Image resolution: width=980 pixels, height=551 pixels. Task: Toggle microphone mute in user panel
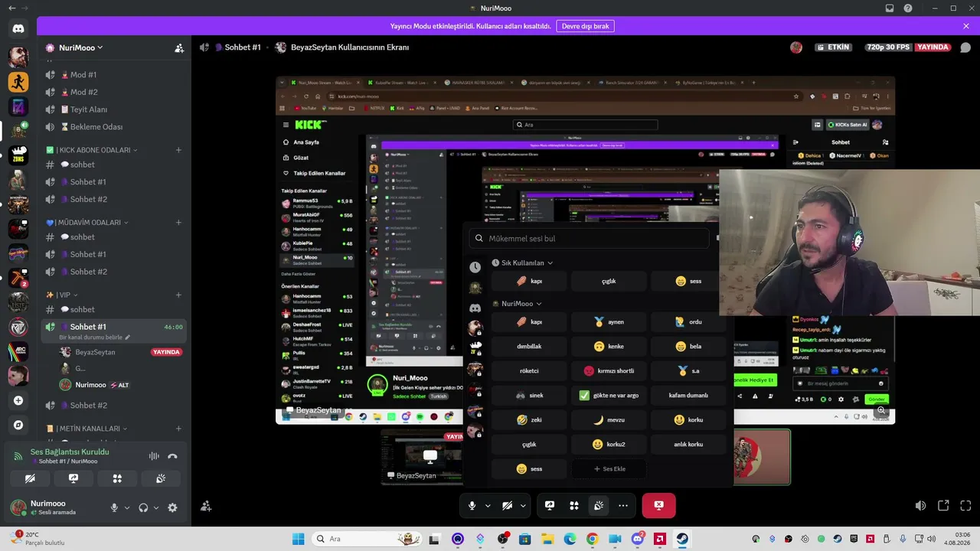[114, 507]
